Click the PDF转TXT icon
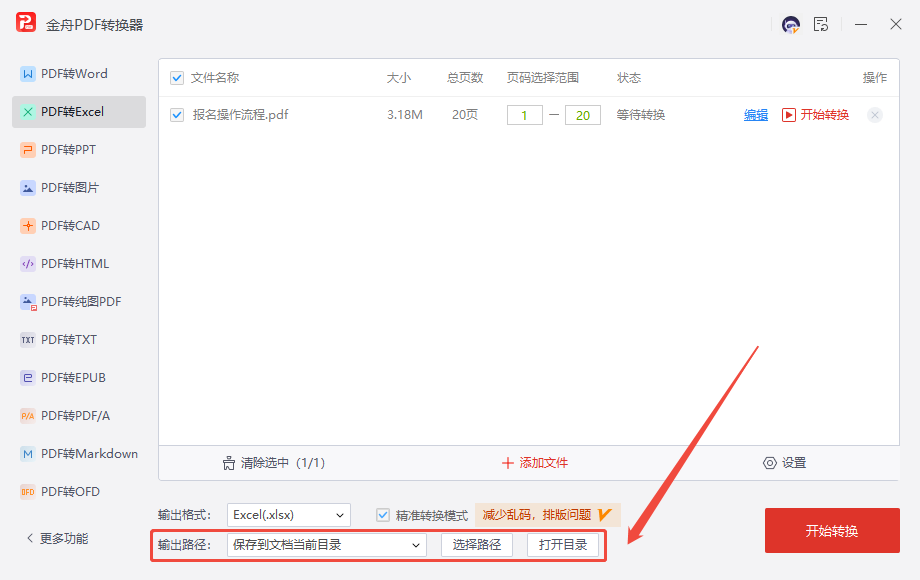 click(28, 340)
